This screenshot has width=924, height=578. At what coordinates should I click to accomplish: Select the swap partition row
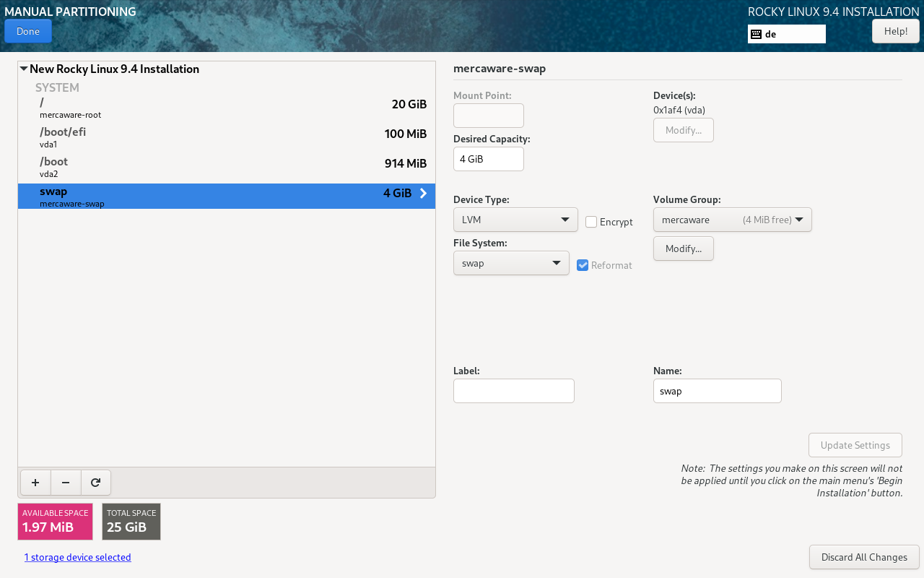[227, 196]
